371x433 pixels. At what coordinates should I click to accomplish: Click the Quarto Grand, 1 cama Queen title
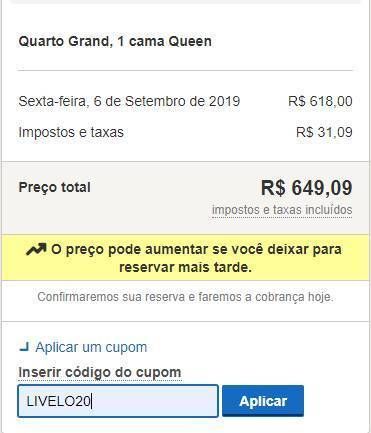tap(115, 41)
